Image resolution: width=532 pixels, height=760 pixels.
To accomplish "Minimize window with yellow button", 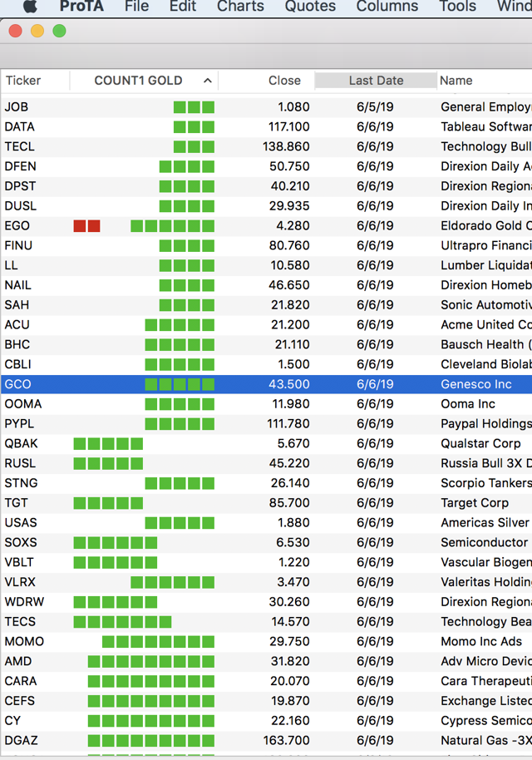I will click(x=37, y=31).
